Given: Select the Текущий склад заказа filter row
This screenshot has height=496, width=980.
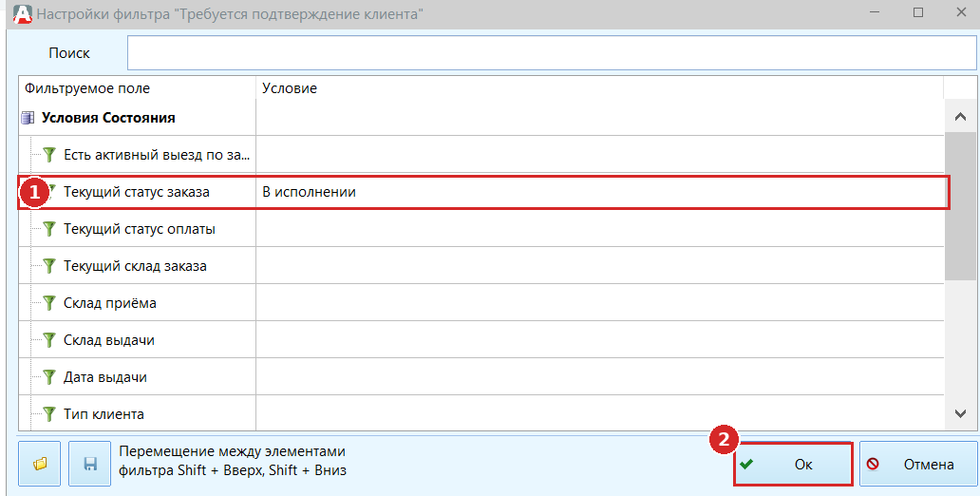Looking at the screenshot, I should click(481, 266).
